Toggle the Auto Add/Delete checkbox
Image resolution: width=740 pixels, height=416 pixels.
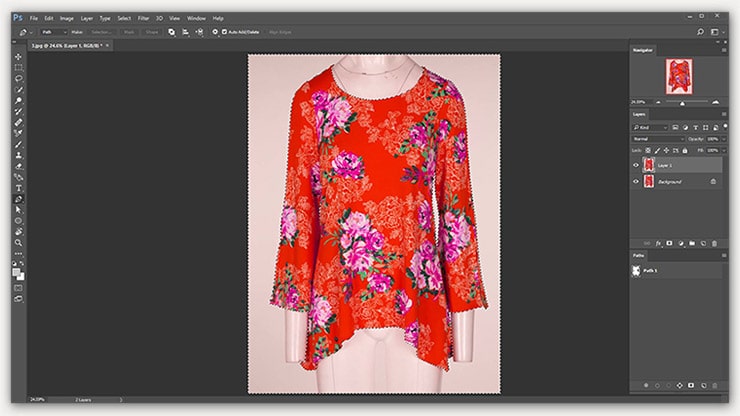click(x=224, y=32)
